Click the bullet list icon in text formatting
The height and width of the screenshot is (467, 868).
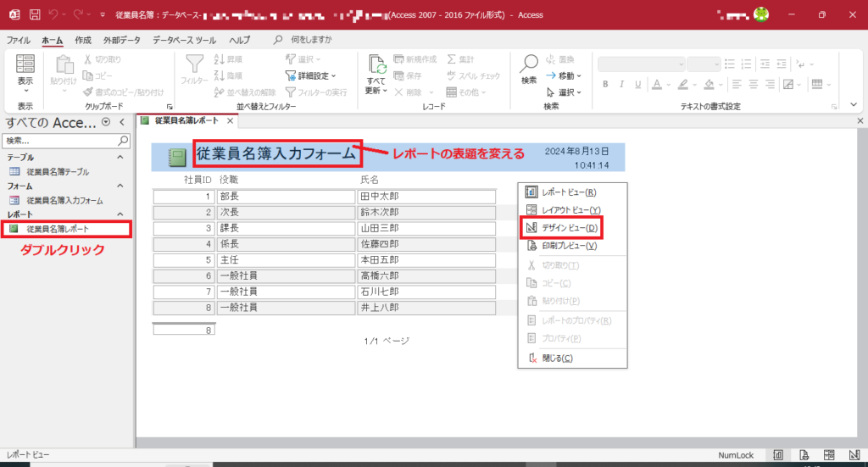[x=730, y=64]
